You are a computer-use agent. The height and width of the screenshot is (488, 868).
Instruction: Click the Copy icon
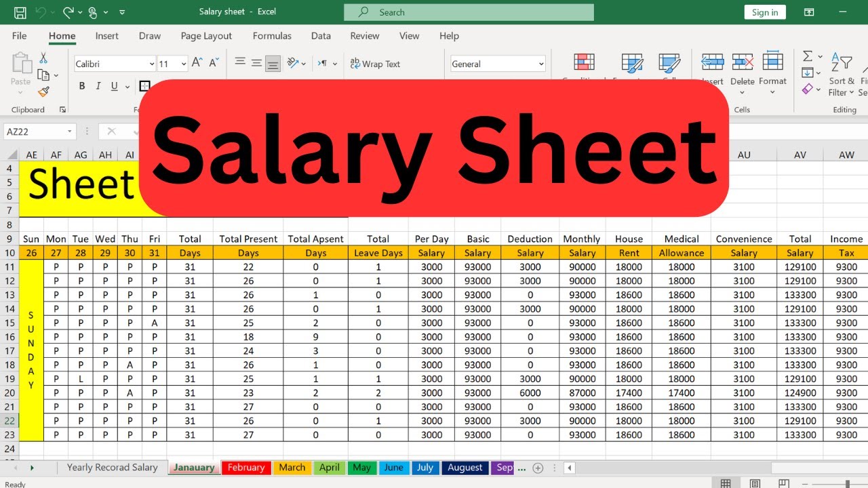click(x=43, y=75)
